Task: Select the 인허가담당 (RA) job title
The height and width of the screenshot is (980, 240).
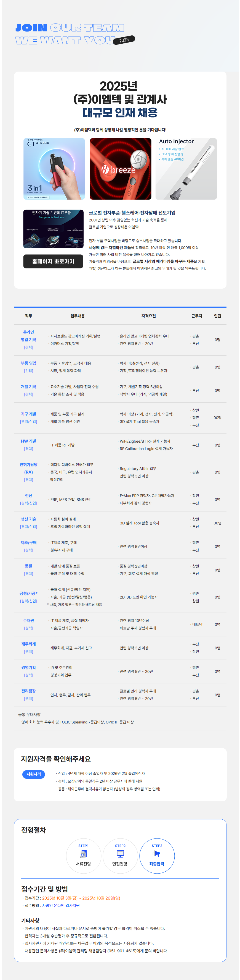Action: coord(28,468)
